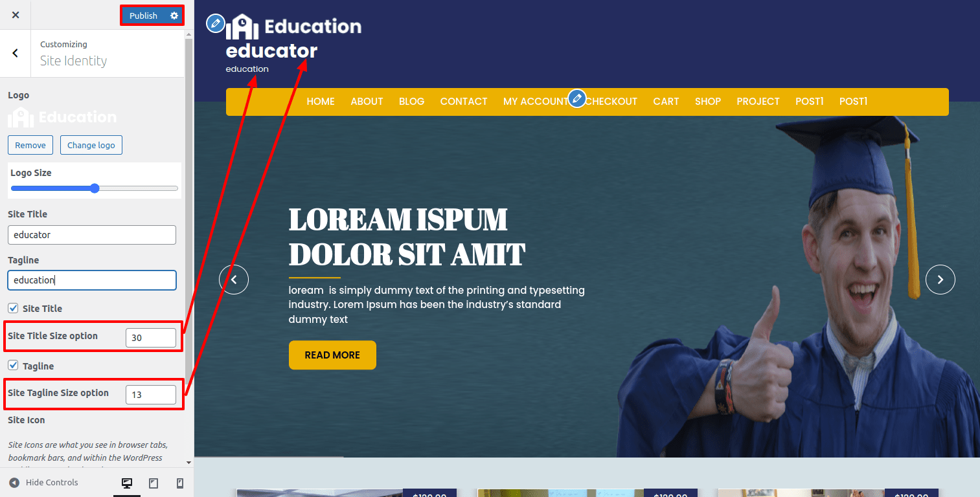Viewport: 980px width, 497px height.
Task: Open publish settings gear icon
Action: [174, 16]
